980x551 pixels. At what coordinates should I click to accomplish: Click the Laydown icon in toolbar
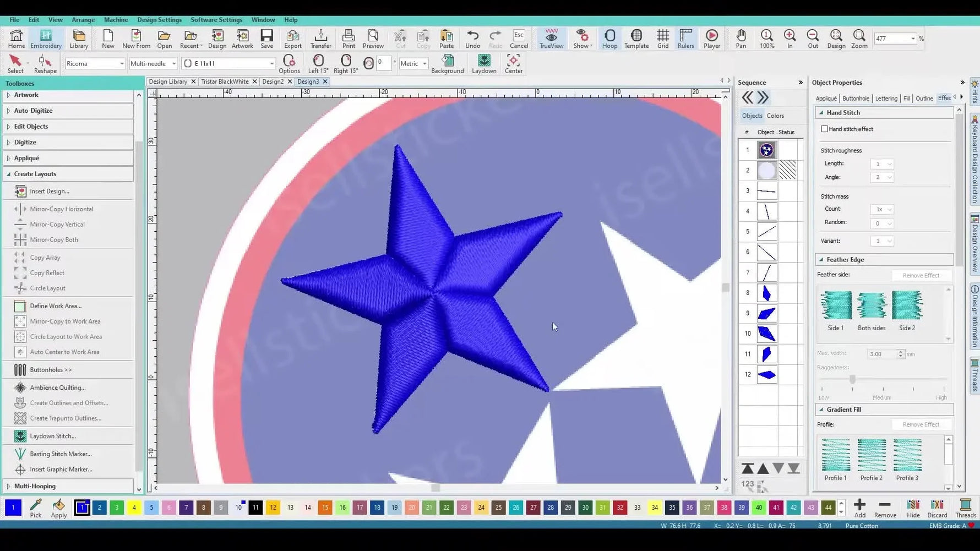(x=484, y=63)
